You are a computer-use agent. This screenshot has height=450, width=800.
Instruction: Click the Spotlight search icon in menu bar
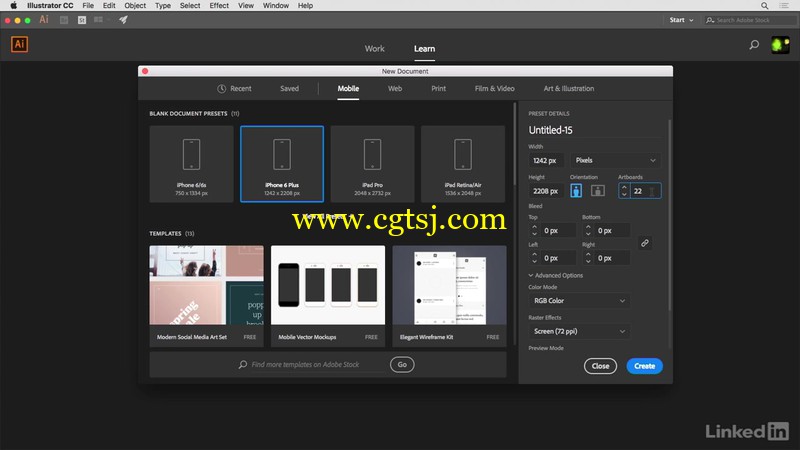click(x=764, y=6)
